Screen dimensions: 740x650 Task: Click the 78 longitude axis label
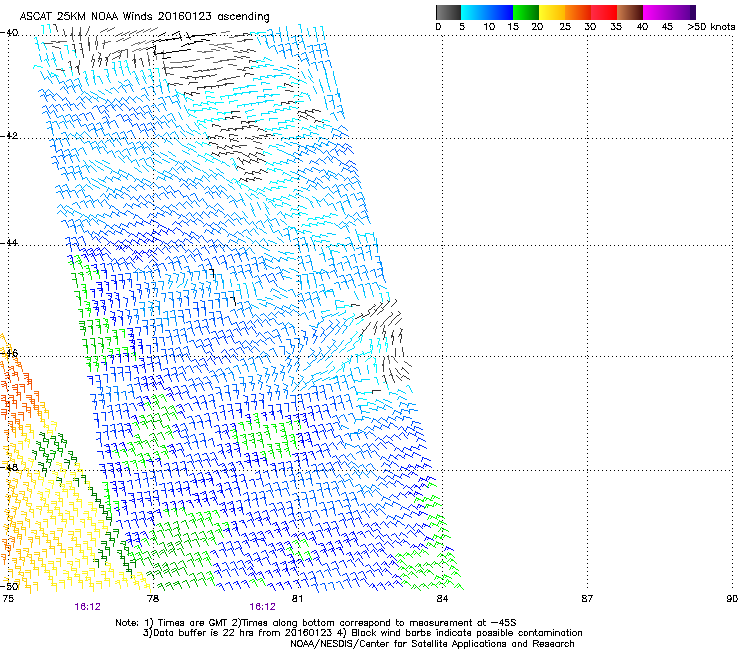[x=152, y=599]
